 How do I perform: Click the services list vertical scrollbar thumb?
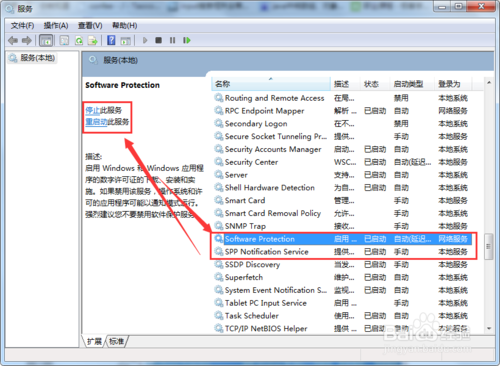(489, 247)
